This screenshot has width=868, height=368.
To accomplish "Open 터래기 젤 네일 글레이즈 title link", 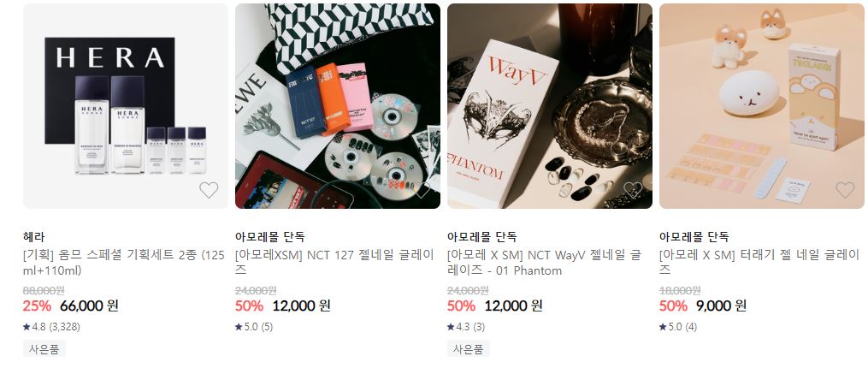I will [x=759, y=263].
